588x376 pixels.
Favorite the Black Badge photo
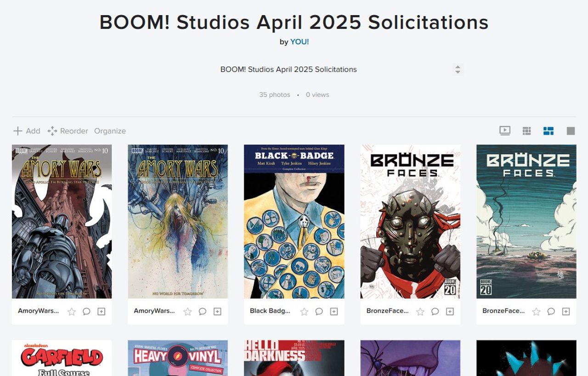(x=304, y=311)
